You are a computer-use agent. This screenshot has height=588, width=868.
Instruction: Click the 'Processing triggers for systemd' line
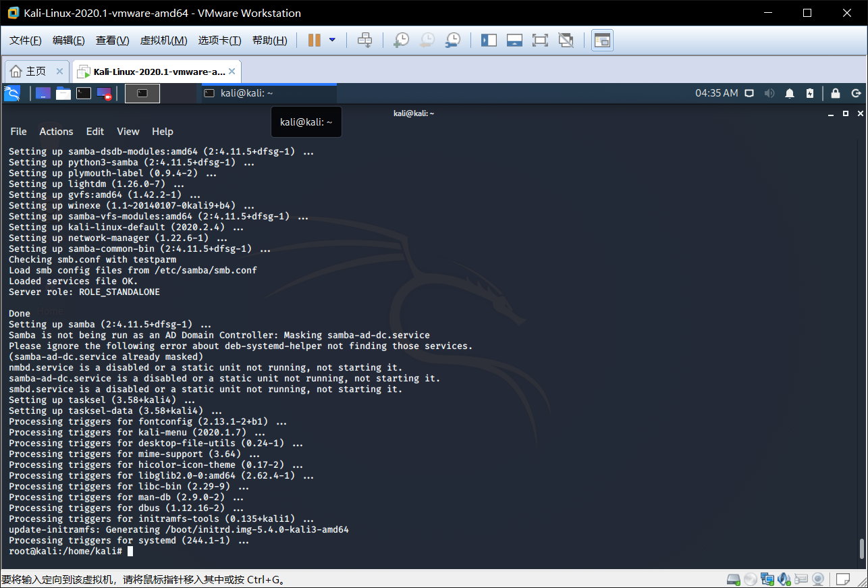coord(129,540)
